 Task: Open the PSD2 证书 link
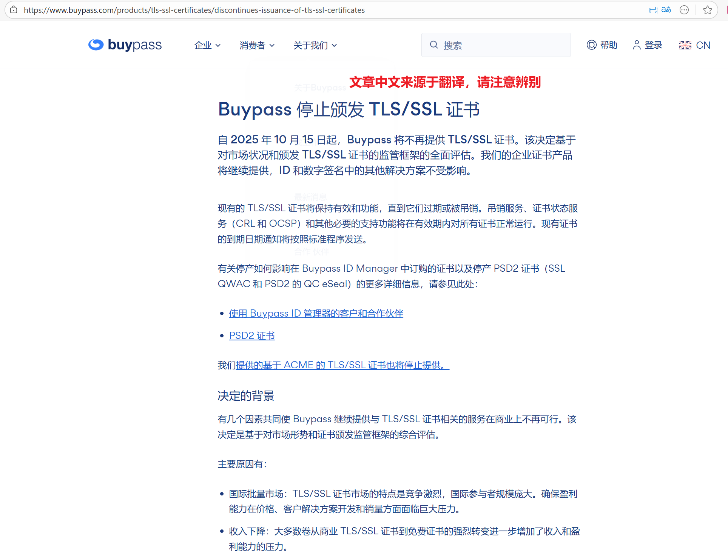pyautogui.click(x=252, y=335)
